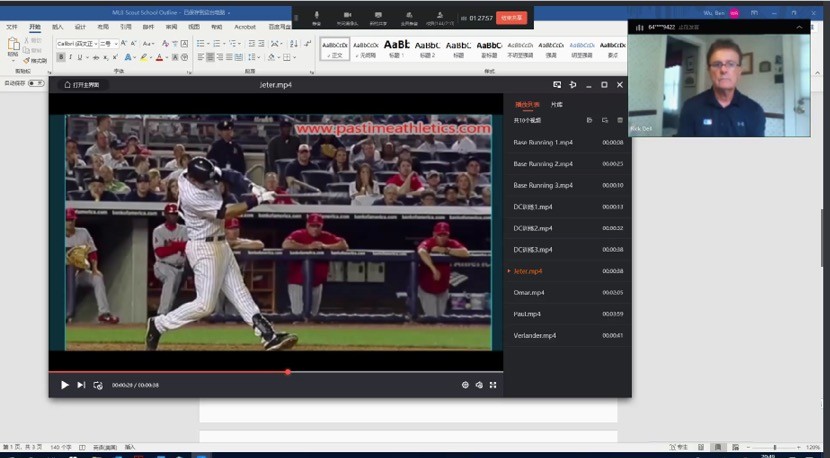Open the font size dropdown

tap(116, 43)
